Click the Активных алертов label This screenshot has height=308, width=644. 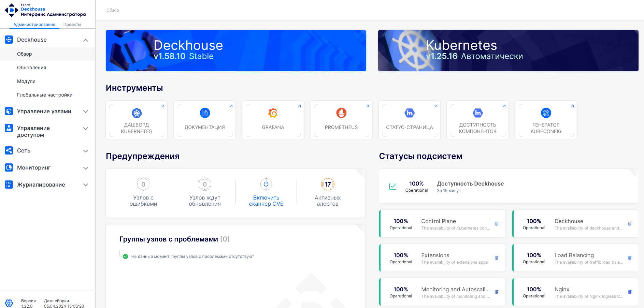(x=328, y=201)
